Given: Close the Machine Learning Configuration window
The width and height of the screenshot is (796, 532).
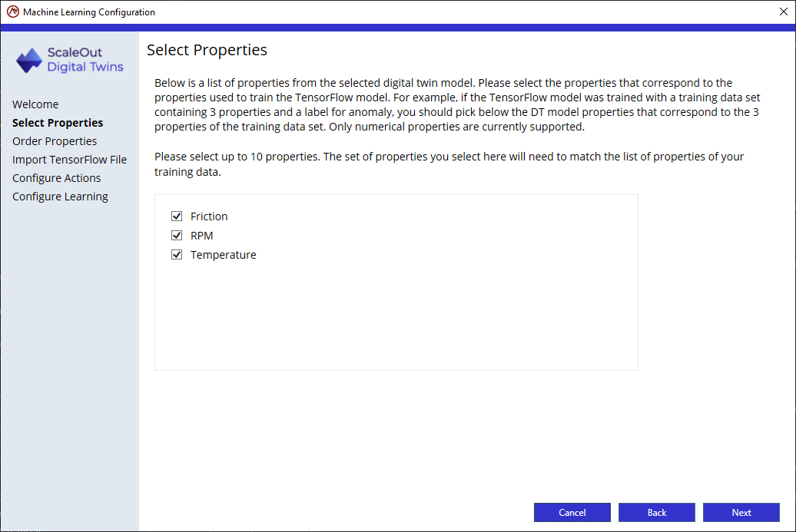Looking at the screenshot, I should pyautogui.click(x=783, y=12).
